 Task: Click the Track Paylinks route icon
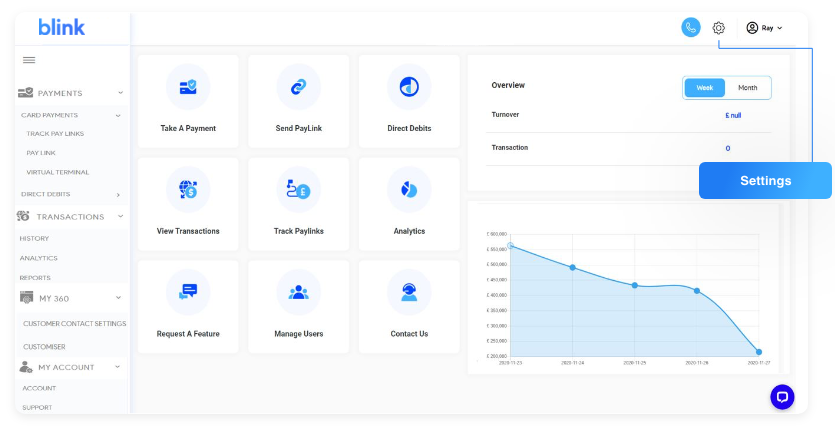(x=298, y=189)
